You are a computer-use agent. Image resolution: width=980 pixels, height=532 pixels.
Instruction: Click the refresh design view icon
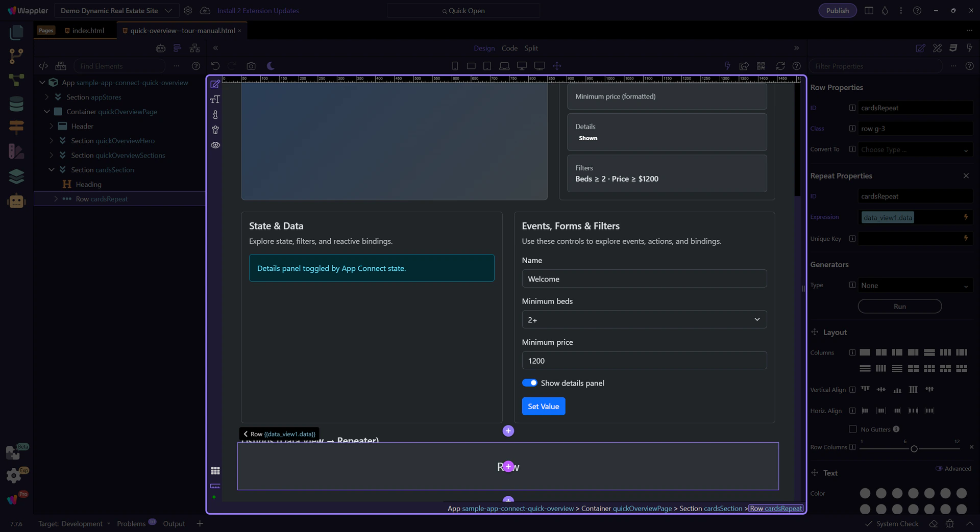tap(780, 66)
